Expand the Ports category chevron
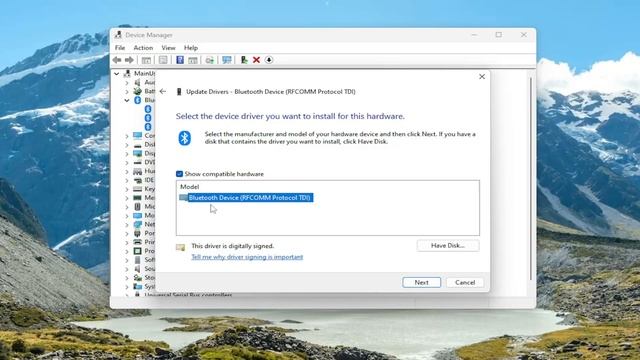 point(127,233)
